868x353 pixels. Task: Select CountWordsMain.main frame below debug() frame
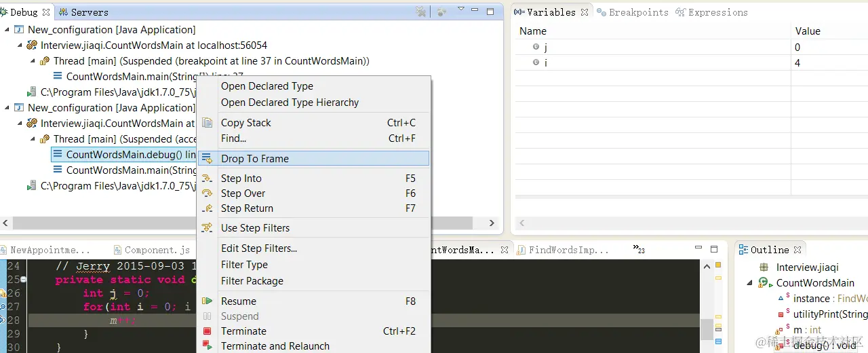pos(124,170)
